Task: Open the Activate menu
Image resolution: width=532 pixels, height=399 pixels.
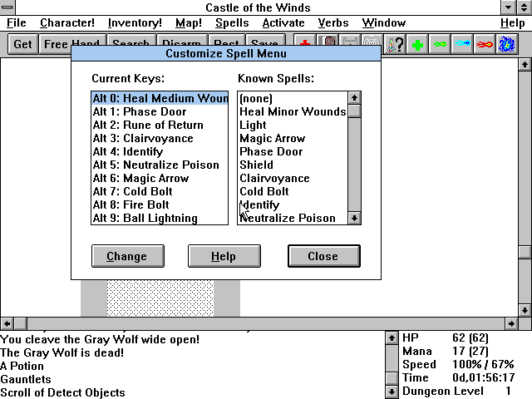Action: point(283,23)
